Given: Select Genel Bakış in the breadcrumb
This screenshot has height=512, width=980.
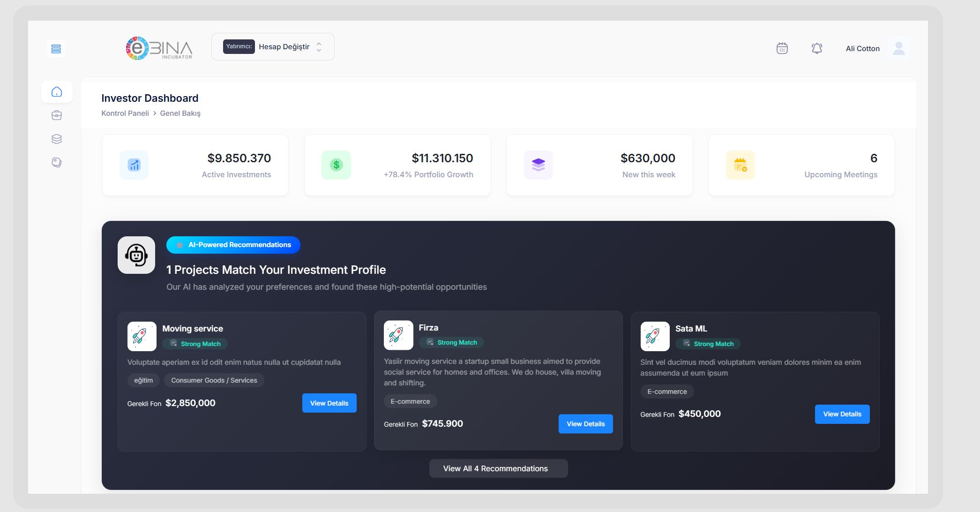Looking at the screenshot, I should pos(180,113).
